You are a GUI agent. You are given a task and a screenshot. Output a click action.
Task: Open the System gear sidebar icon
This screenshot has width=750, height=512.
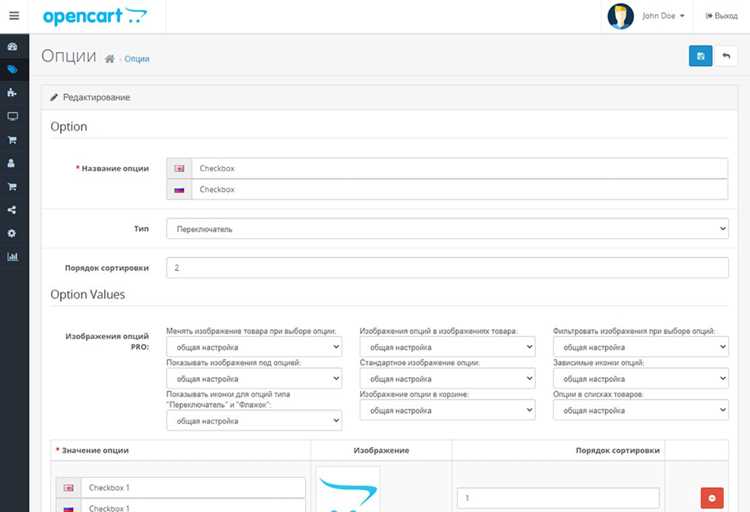(12, 234)
